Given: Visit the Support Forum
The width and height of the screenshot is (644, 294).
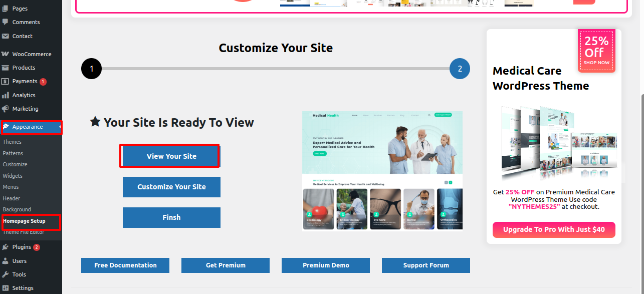Looking at the screenshot, I should click(426, 265).
